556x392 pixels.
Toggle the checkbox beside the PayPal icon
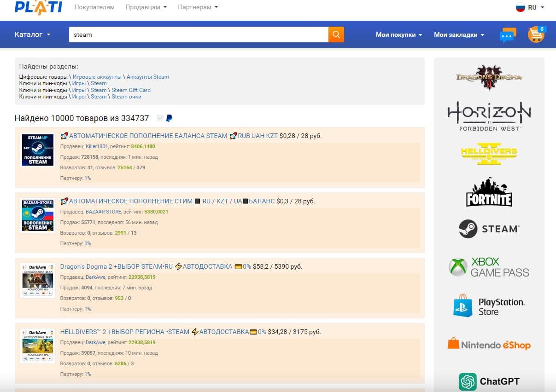pyautogui.click(x=160, y=118)
